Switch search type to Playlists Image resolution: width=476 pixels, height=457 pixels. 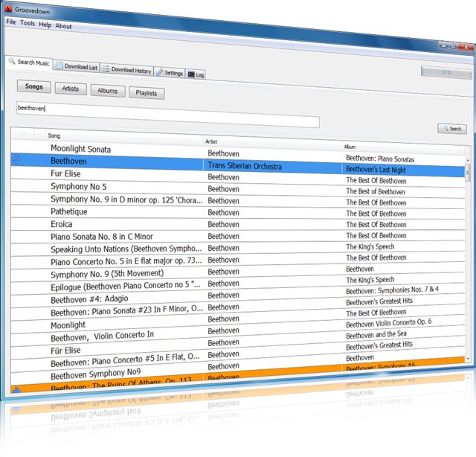click(x=147, y=94)
